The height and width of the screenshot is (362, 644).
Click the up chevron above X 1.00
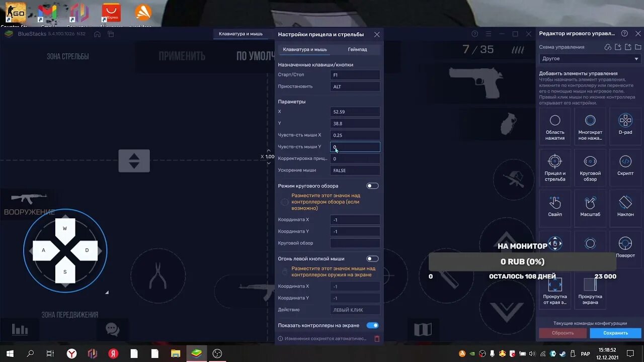point(269,149)
